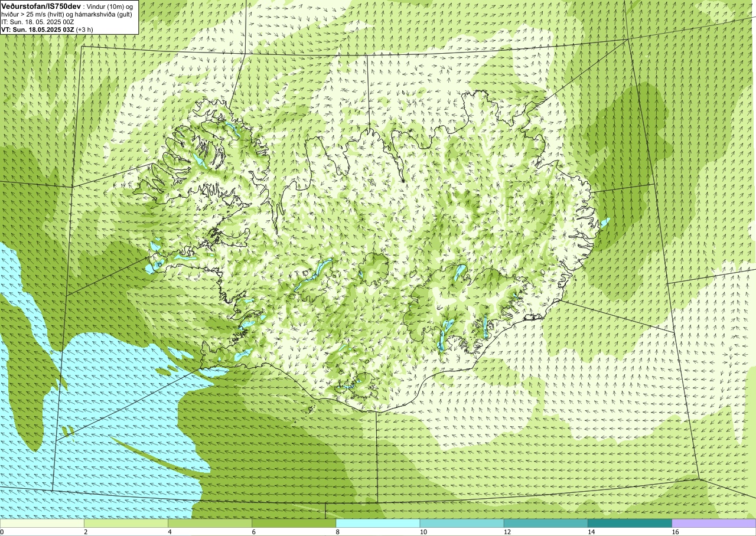Viewport: 756px width, 536px height.
Task: Click the 14–16 m/s dark teal legend swatch
Action: click(630, 523)
